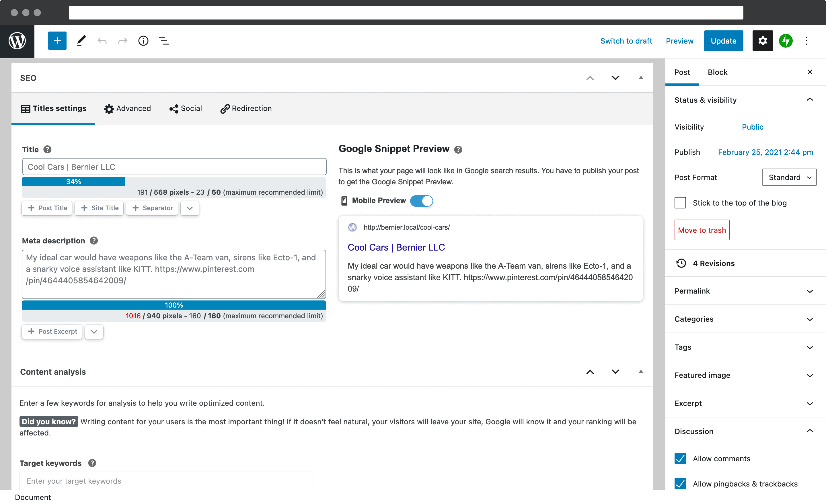Open the Jetpack green lightning icon
826x504 pixels.
coord(786,41)
